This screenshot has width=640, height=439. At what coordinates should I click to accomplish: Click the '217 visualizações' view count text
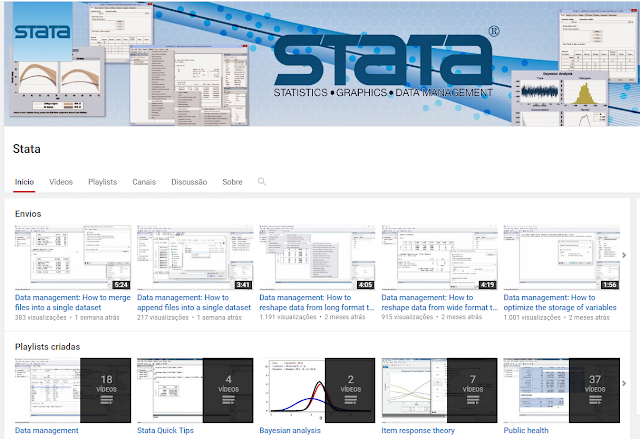pyautogui.click(x=163, y=317)
